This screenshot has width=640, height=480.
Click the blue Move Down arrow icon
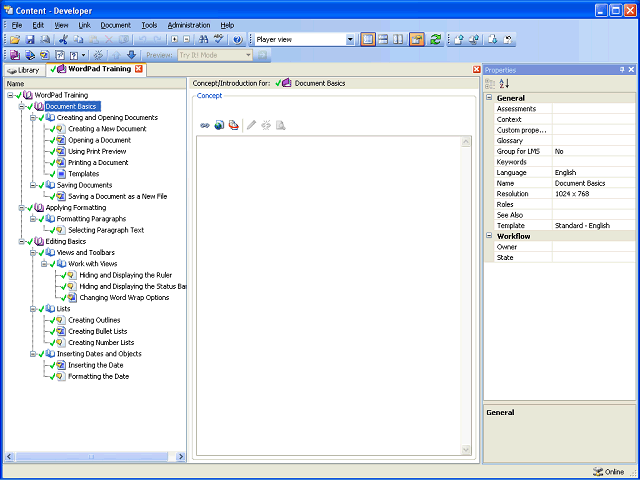tap(131, 55)
